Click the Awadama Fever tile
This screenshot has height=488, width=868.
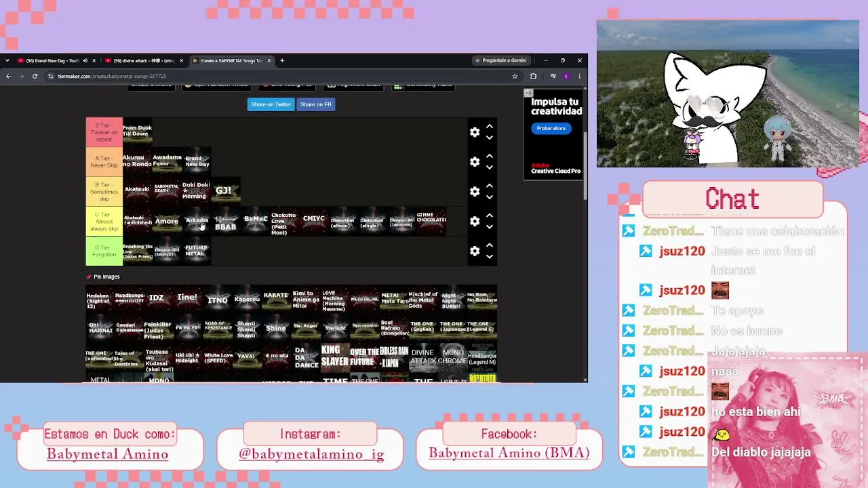click(167, 162)
